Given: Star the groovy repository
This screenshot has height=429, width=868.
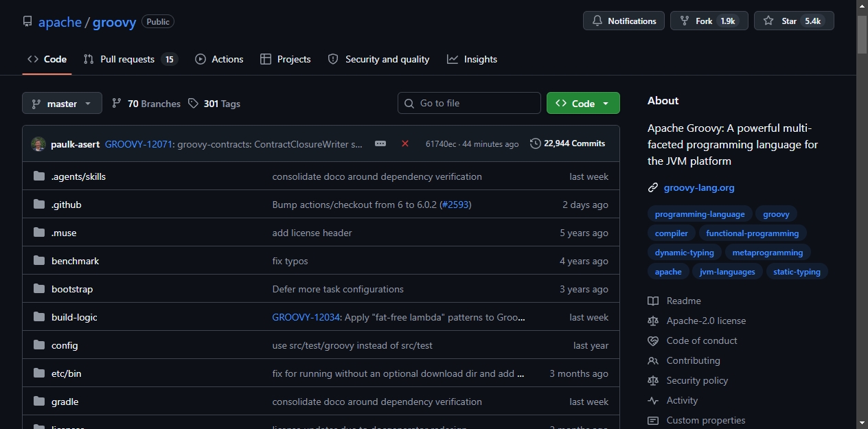Looking at the screenshot, I should coord(794,21).
